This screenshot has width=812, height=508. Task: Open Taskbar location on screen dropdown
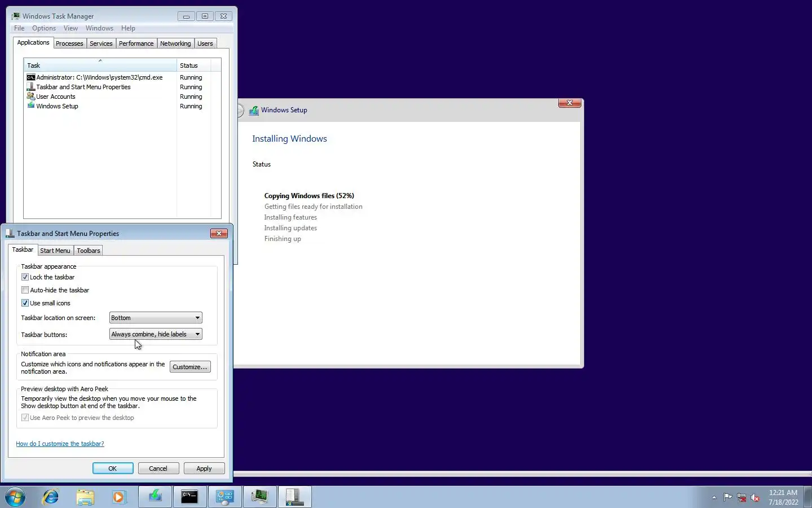pos(156,318)
